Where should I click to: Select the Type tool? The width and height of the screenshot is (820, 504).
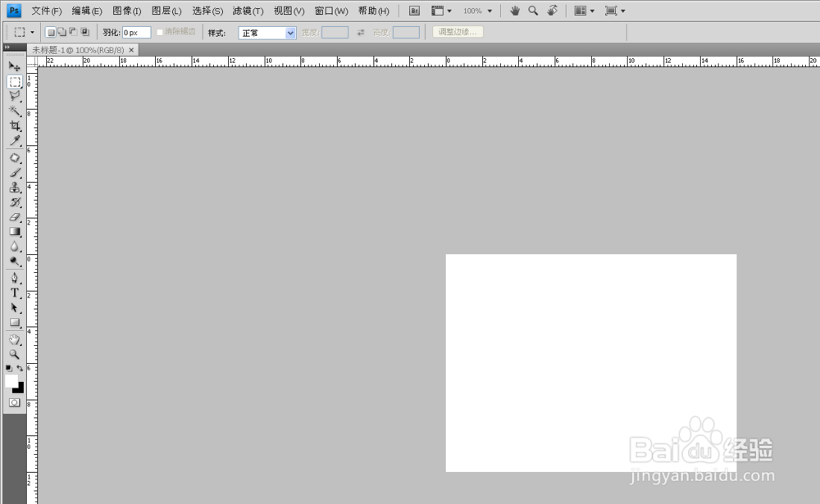point(15,293)
